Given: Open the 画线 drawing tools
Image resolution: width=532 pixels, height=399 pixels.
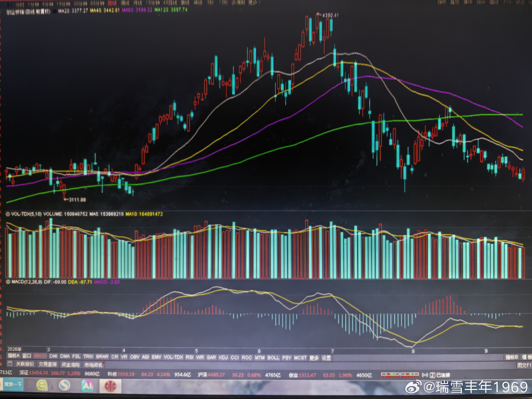Looking at the screenshot, I should (494, 2).
